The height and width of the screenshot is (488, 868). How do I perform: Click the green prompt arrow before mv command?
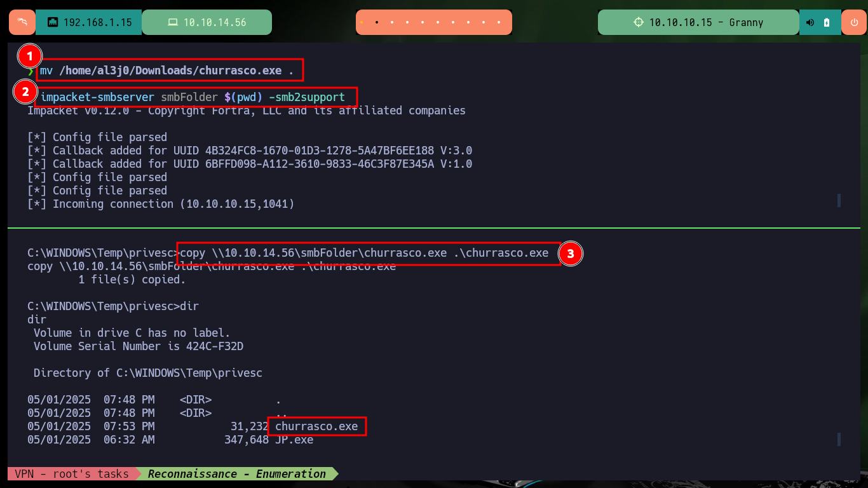point(31,71)
